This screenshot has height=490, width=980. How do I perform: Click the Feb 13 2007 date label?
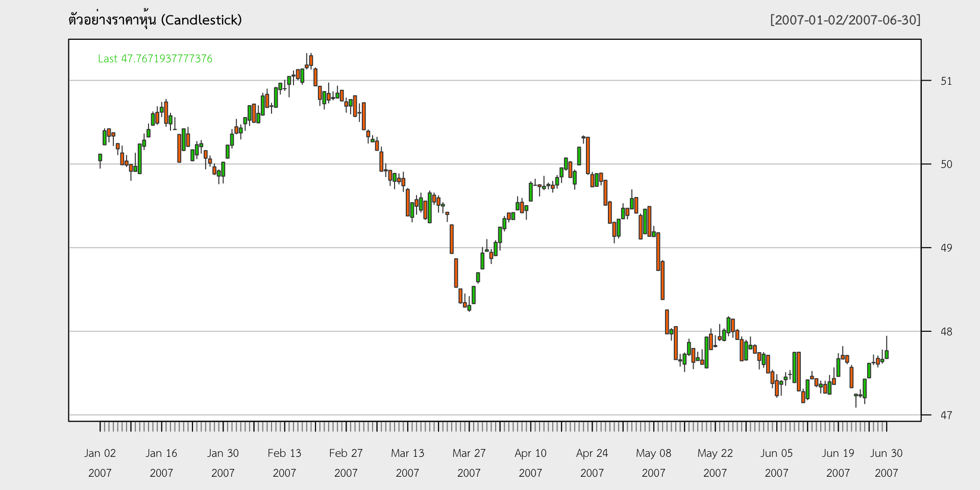click(x=284, y=462)
